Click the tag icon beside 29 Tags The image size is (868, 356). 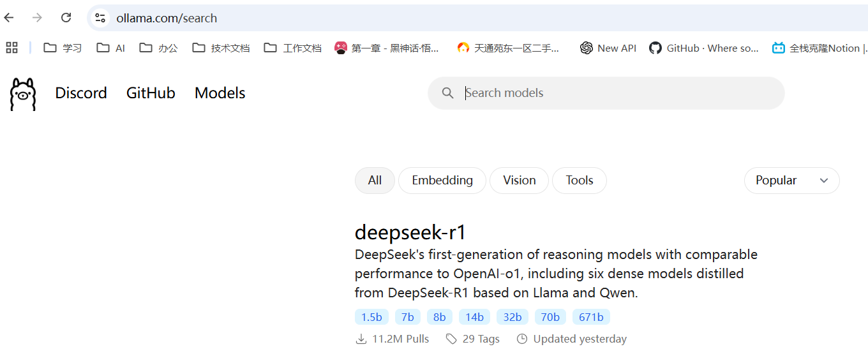point(451,339)
